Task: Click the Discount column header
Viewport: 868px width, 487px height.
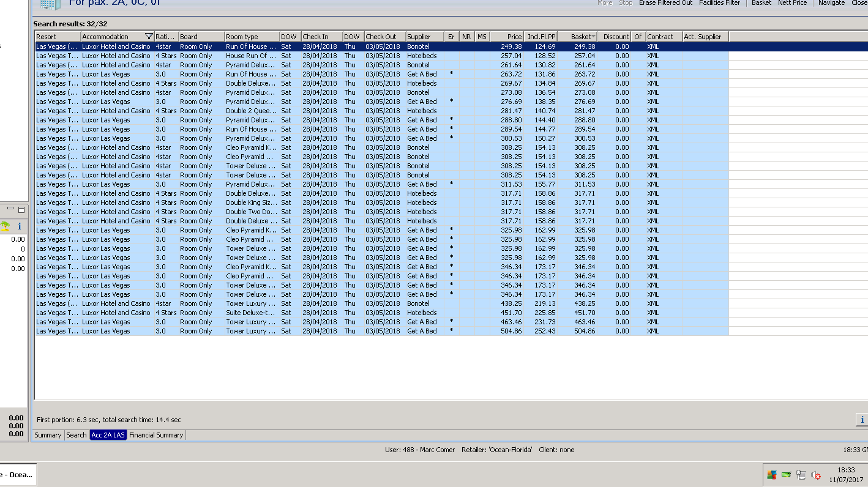Action: (614, 37)
